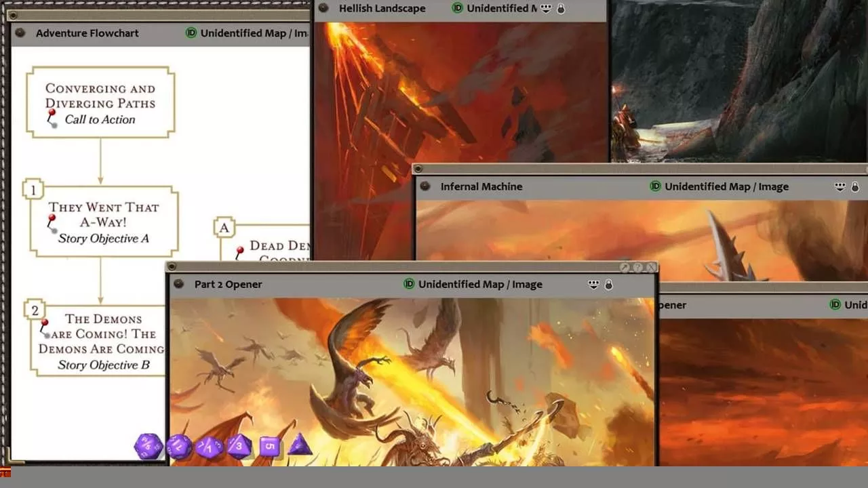
Task: Click the spiked image in Infernal Machine window
Action: coord(641,240)
